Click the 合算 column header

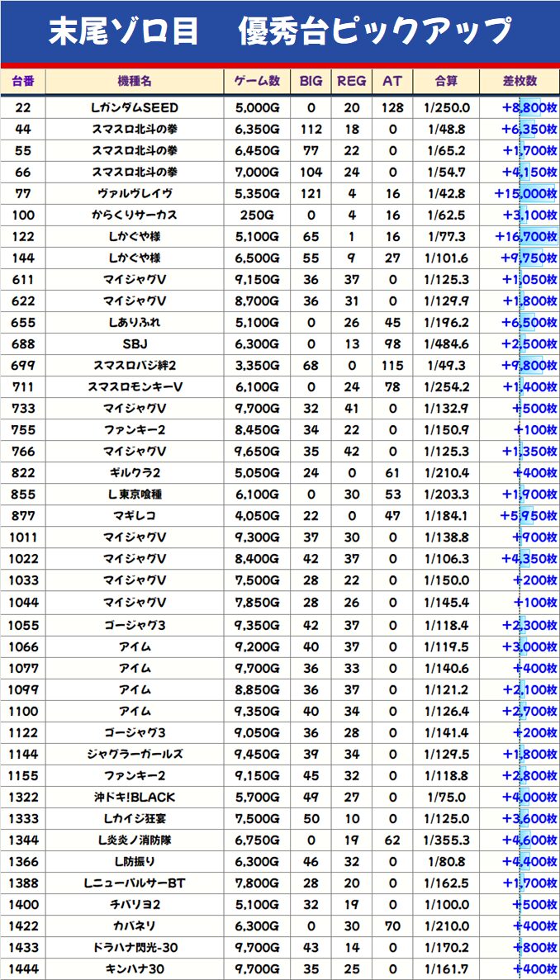pos(446,81)
